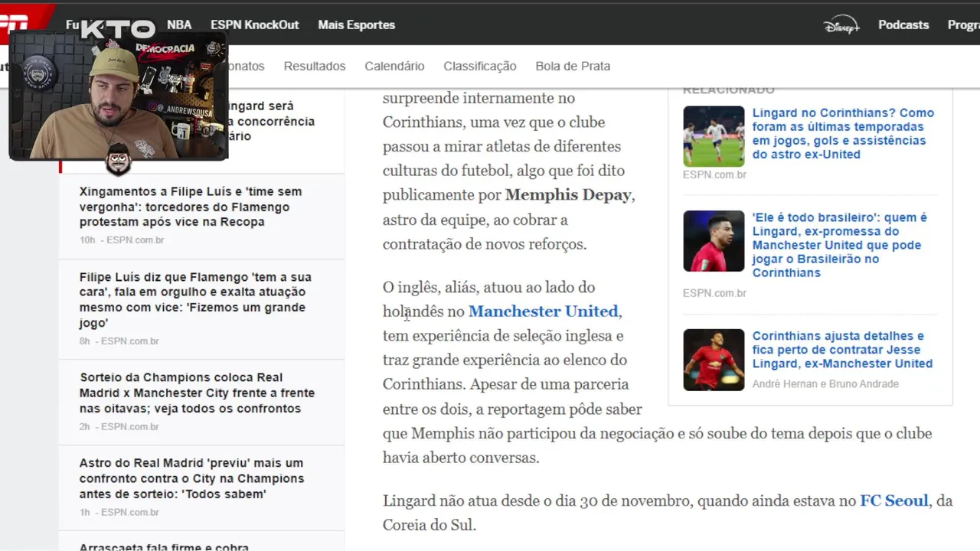Click the webcam video overlay of streamer
The image size is (980, 551).
click(x=119, y=96)
